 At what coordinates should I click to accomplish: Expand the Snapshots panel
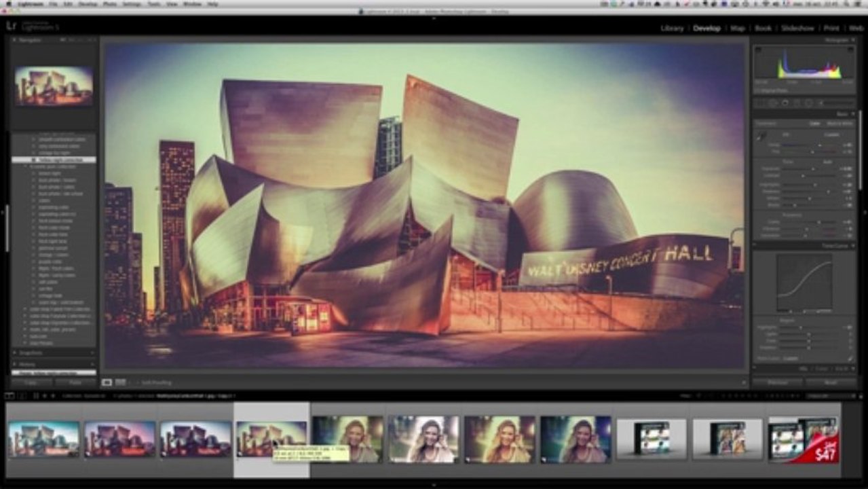(15, 352)
